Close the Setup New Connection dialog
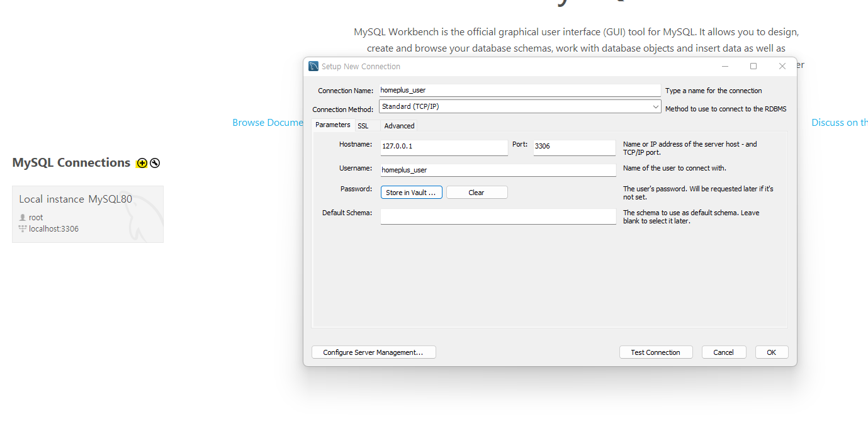This screenshot has height=443, width=868. 782,66
